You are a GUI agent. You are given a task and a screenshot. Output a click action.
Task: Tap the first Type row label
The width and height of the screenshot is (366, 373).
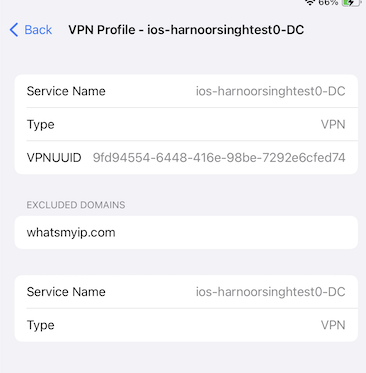40,125
